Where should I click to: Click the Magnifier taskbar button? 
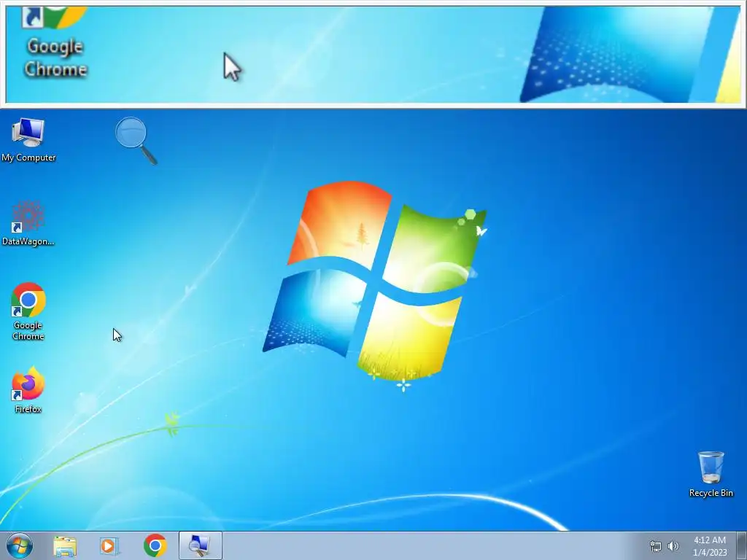click(200, 545)
